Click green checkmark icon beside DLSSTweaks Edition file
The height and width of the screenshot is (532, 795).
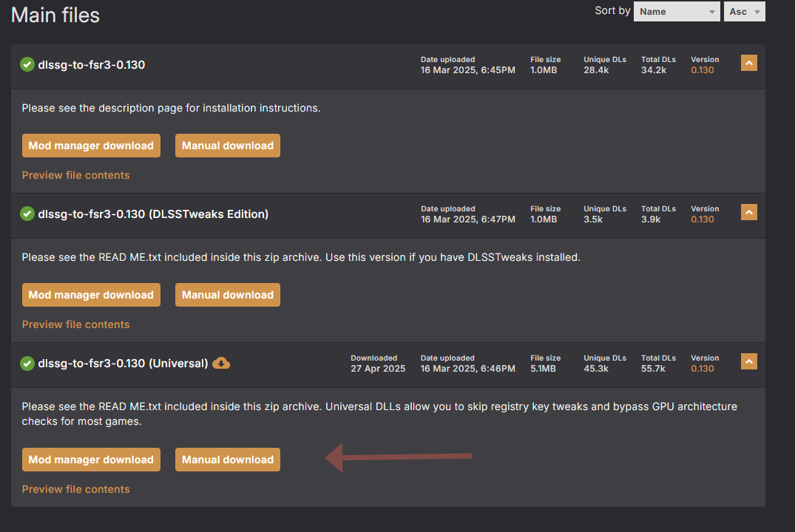(x=27, y=214)
